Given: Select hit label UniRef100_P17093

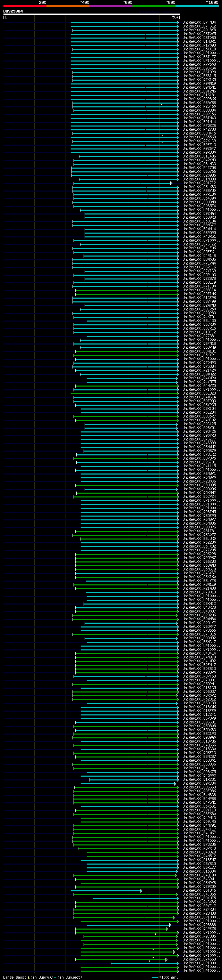Looking at the screenshot, I should pyautogui.click(x=199, y=45).
